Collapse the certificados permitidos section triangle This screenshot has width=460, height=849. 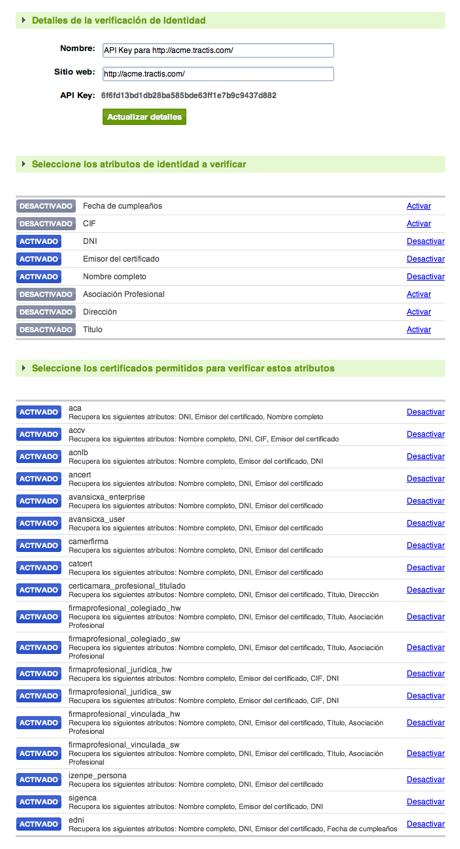(23, 368)
